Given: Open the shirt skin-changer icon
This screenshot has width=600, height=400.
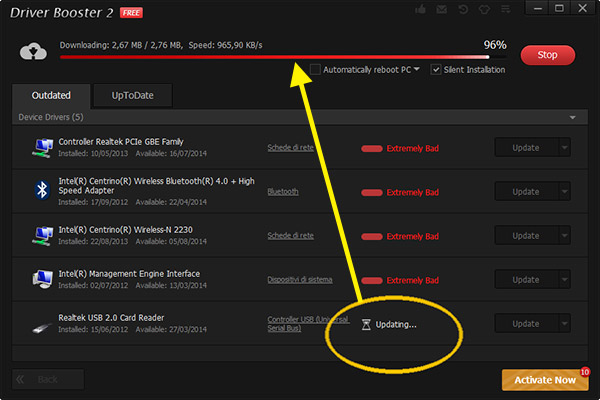Looking at the screenshot, I should click(x=484, y=9).
